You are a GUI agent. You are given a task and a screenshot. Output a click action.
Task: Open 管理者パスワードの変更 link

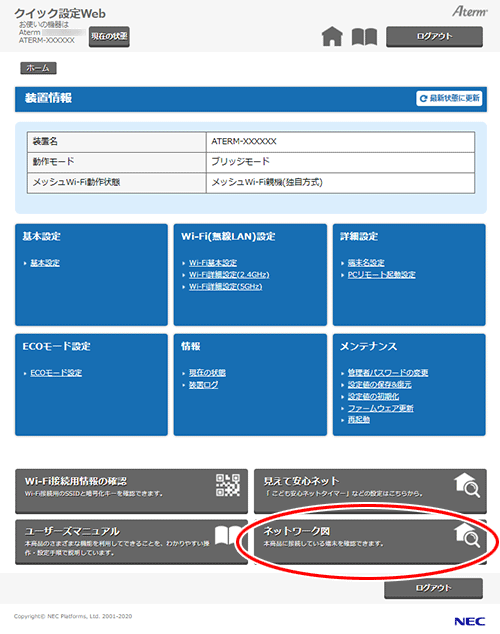[x=388, y=373]
